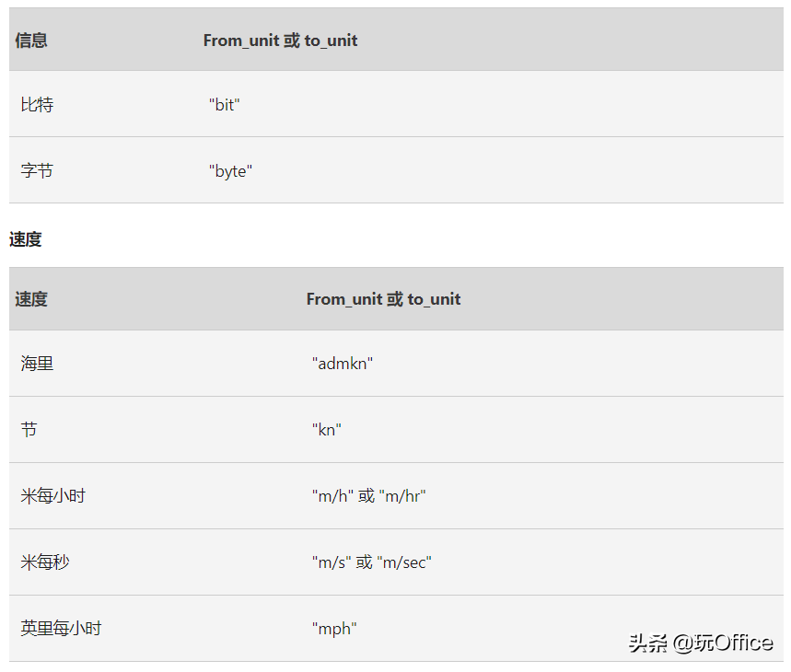
Task: Select the "admkn" unit value
Action: tap(343, 364)
